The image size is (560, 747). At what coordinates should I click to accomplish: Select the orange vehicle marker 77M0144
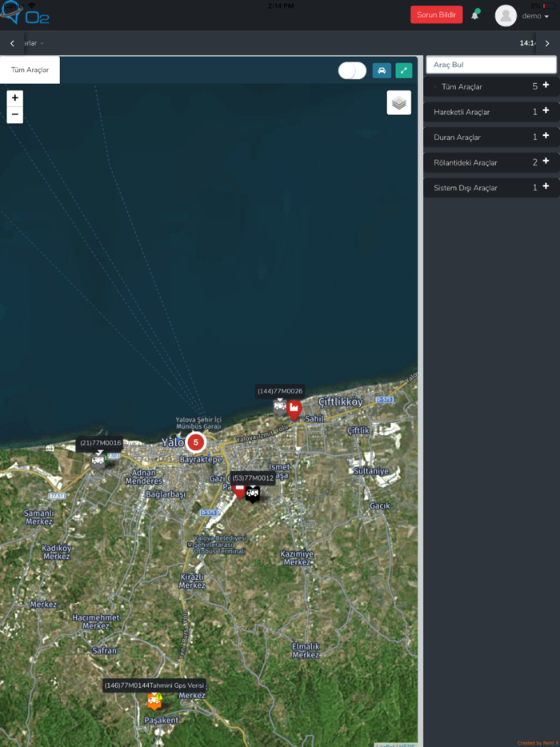pos(154,701)
